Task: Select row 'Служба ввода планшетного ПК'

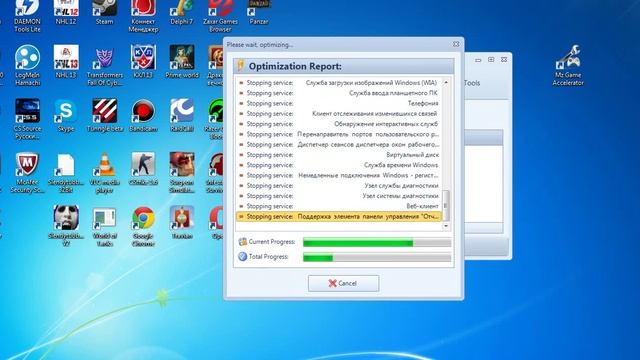Action: pos(339,93)
